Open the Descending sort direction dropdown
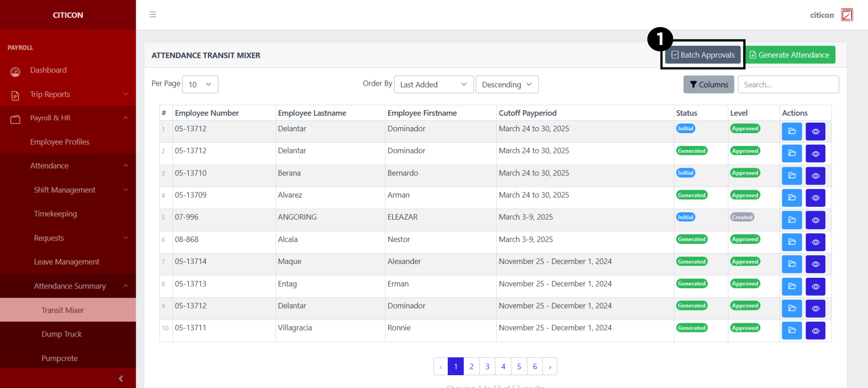This screenshot has width=868, height=388. point(506,84)
